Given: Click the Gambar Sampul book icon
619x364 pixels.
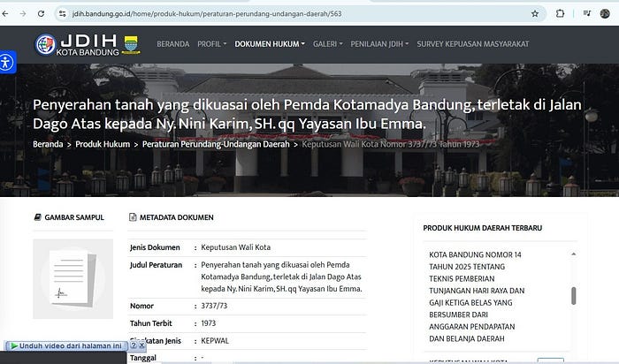Looking at the screenshot, I should tap(37, 217).
